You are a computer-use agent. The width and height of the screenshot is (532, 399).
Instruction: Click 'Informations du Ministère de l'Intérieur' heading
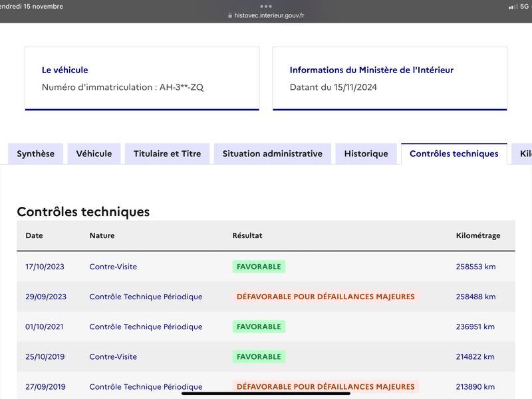[x=372, y=70]
